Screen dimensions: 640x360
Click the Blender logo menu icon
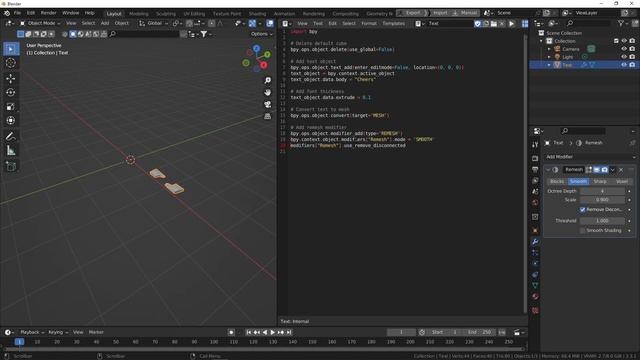(7, 13)
